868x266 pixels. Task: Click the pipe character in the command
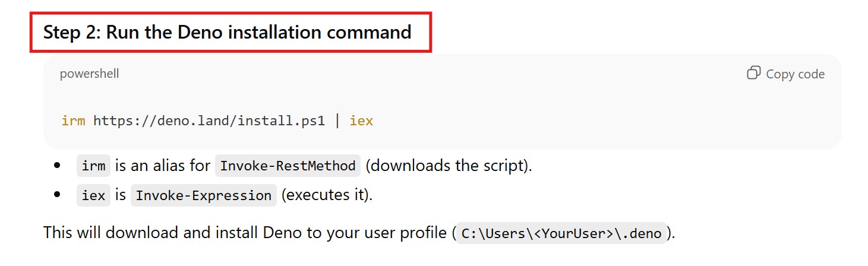tap(337, 121)
